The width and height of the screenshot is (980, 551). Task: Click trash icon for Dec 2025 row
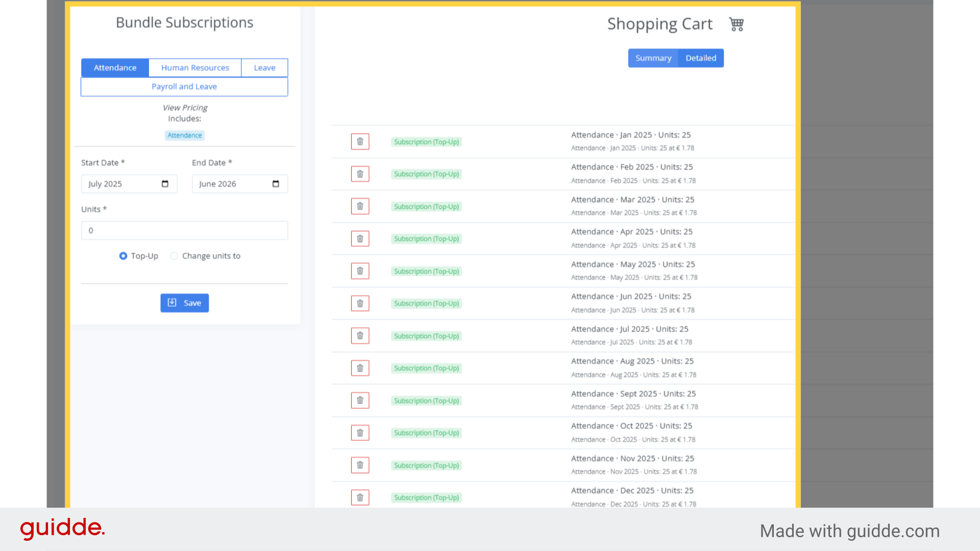pos(360,497)
